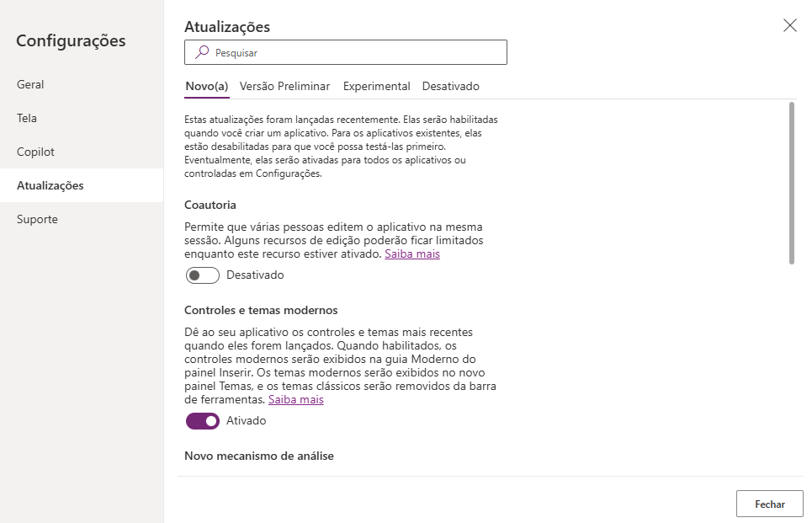Click the vertical scrollbar thumb
The image size is (812, 523).
[x=791, y=184]
